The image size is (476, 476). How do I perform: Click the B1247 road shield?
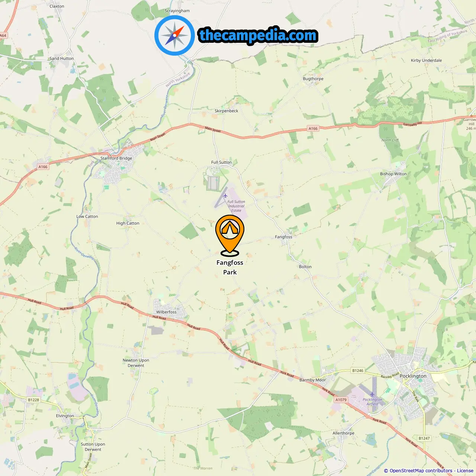424,438
